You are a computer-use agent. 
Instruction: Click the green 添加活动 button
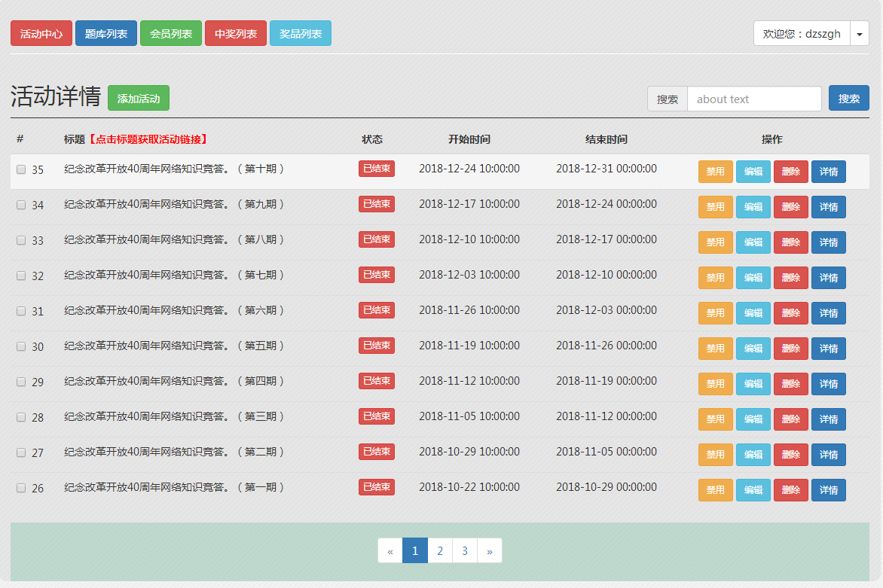[x=139, y=98]
